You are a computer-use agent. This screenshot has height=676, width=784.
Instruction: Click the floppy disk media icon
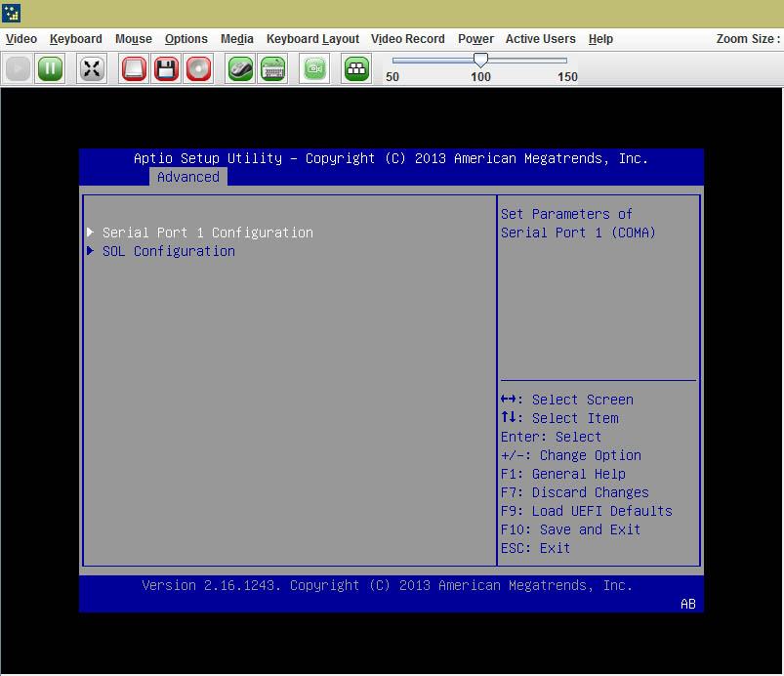click(x=167, y=68)
